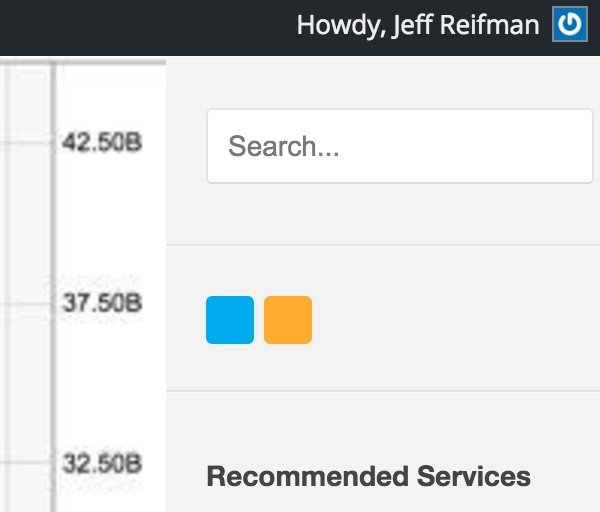Screen dimensions: 600x512
Task: Click the 32.50B axis label
Action: point(102,463)
